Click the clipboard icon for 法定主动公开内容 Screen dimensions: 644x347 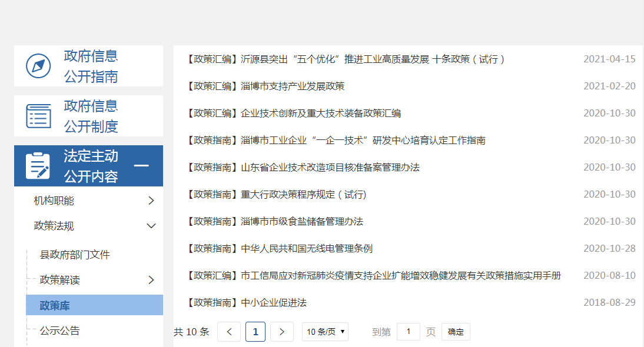[38, 166]
